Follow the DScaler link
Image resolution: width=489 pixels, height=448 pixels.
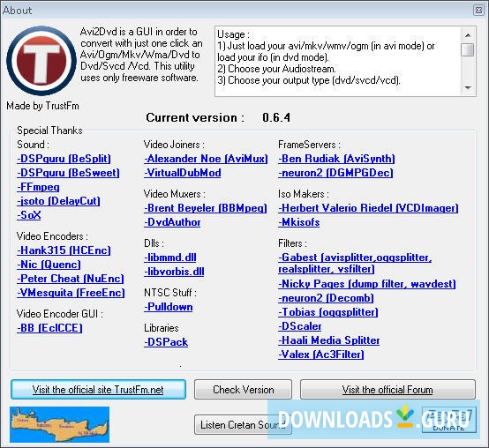(300, 326)
